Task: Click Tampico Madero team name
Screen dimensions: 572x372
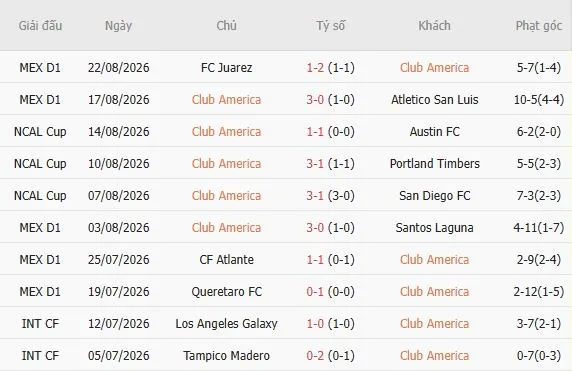Action: (x=226, y=356)
